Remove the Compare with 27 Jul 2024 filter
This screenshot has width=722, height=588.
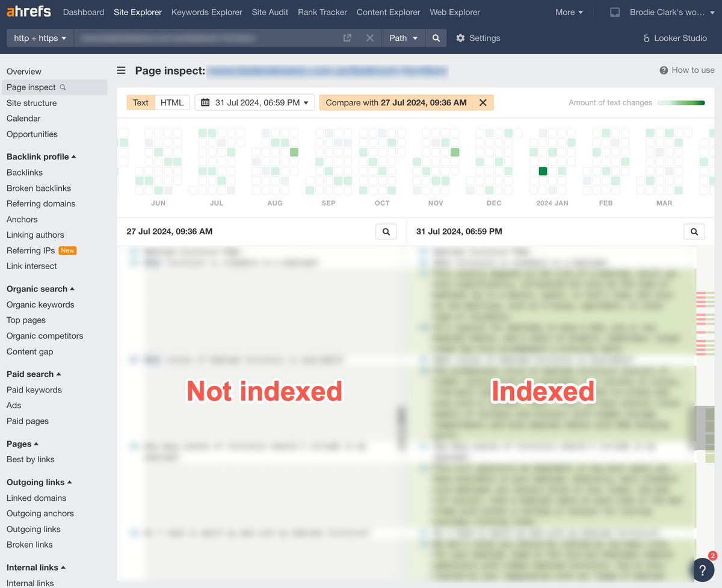[x=483, y=103]
